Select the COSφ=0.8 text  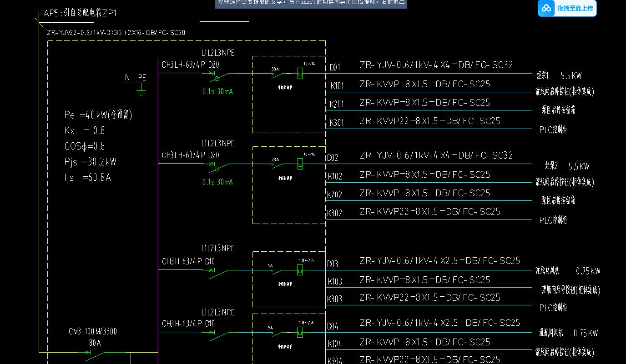85,146
